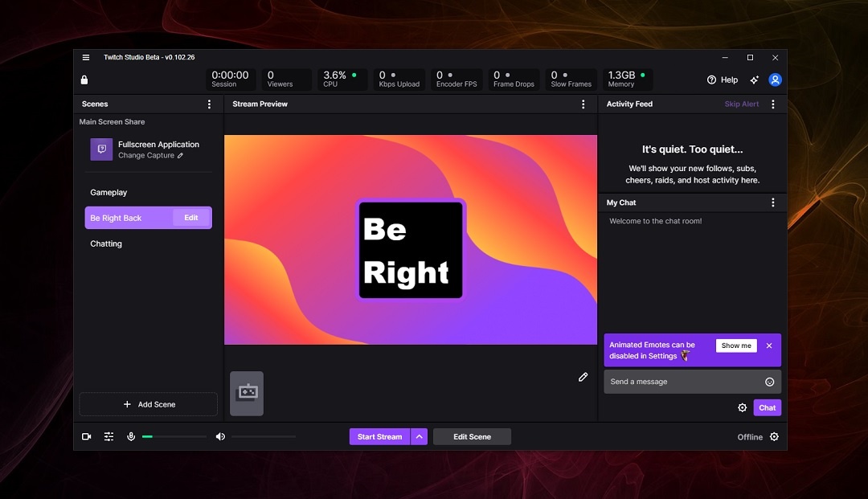Click the pencil edit icon below preview

[x=583, y=377]
